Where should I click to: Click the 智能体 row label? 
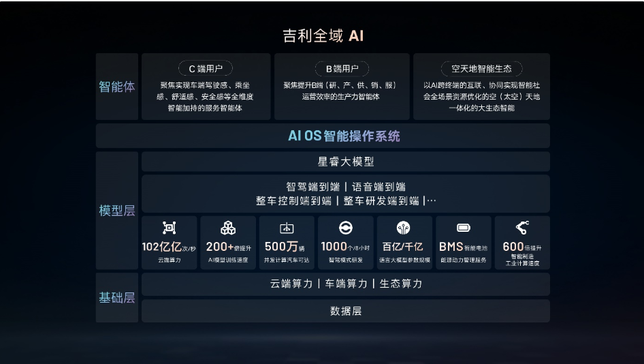pyautogui.click(x=117, y=87)
